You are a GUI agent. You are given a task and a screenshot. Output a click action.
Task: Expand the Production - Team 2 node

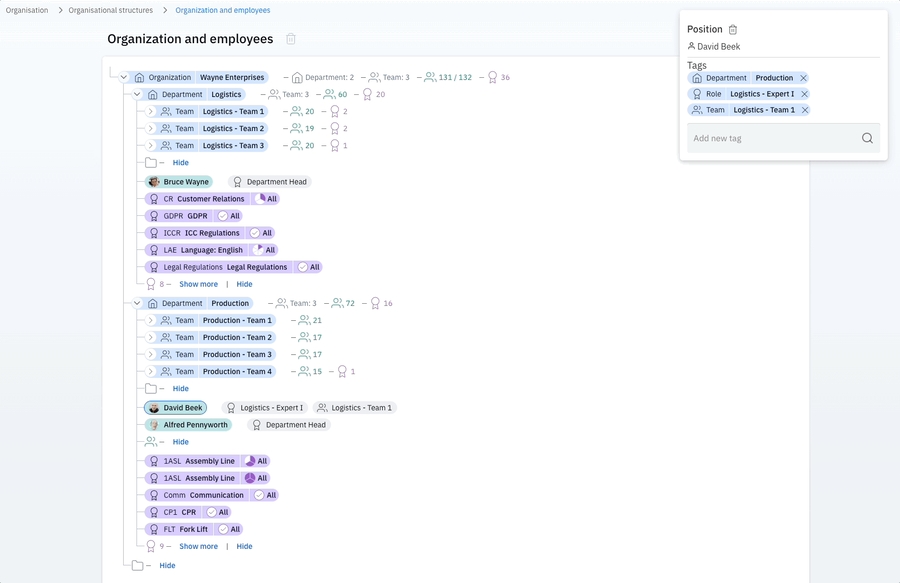point(151,338)
